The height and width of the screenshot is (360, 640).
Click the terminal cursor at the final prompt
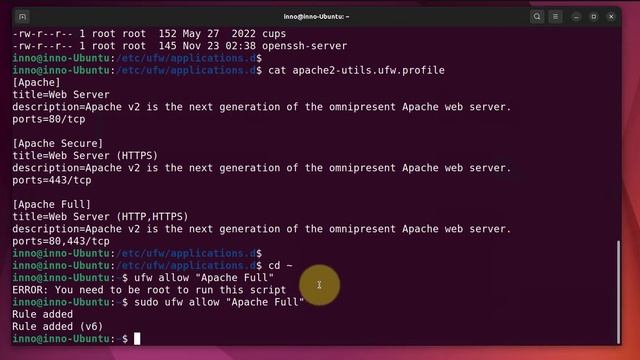[x=137, y=338]
